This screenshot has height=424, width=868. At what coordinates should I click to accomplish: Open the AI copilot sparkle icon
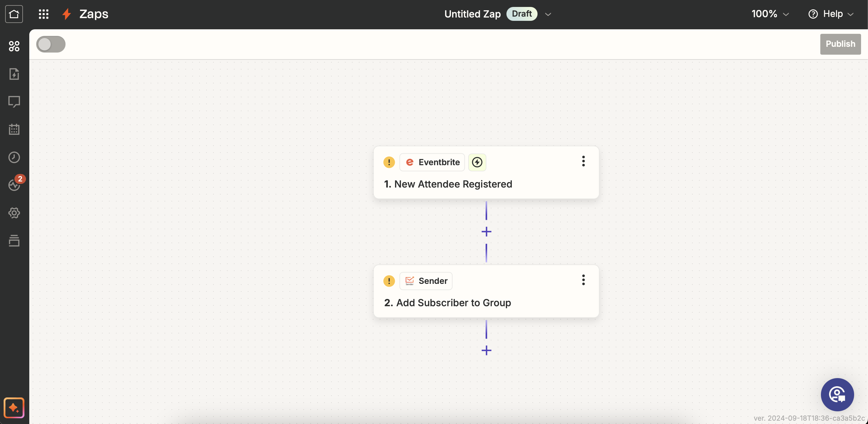[x=14, y=408]
